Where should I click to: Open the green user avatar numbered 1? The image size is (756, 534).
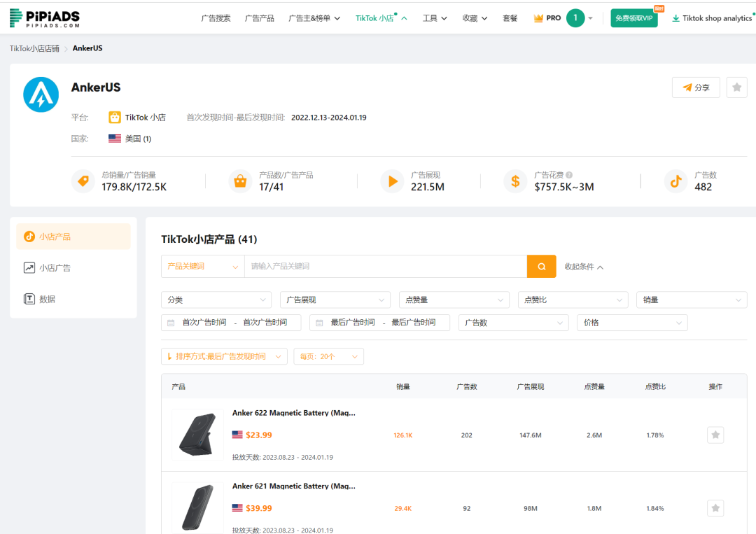575,18
